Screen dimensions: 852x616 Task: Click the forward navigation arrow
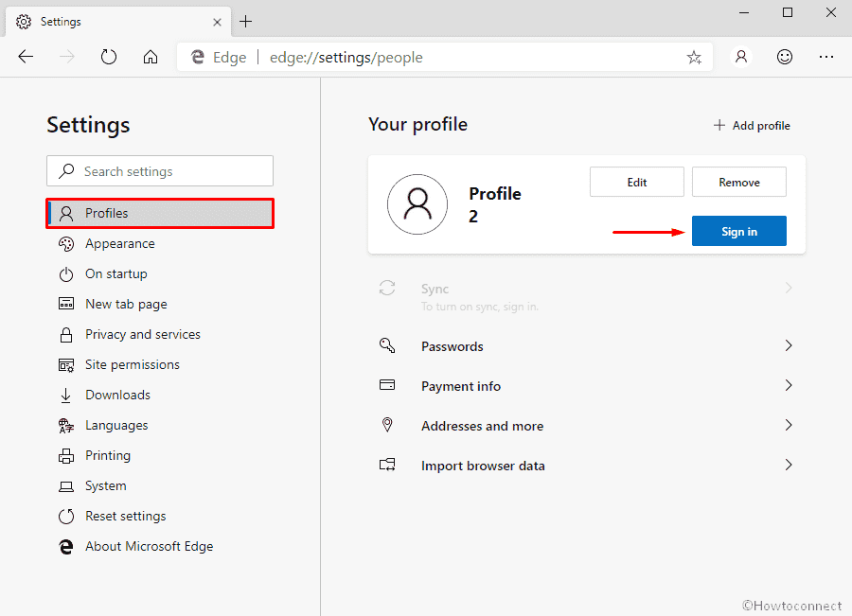coord(67,57)
